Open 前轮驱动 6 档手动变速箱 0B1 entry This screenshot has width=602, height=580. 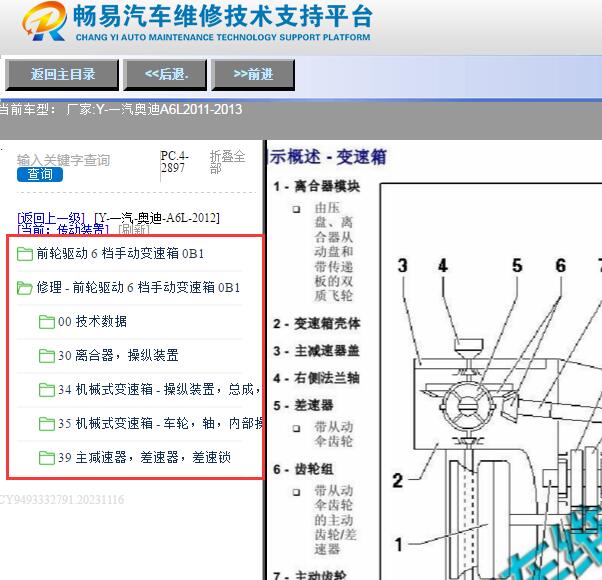coord(120,254)
